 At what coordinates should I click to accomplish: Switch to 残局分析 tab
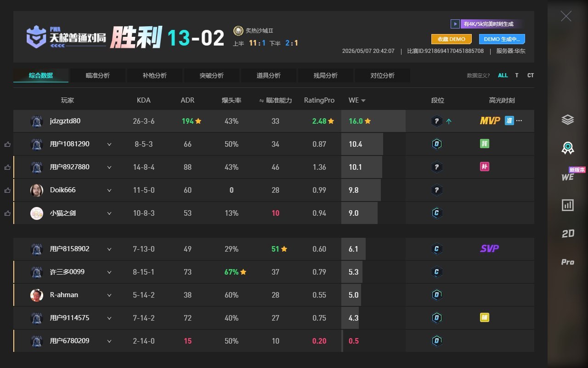[326, 75]
